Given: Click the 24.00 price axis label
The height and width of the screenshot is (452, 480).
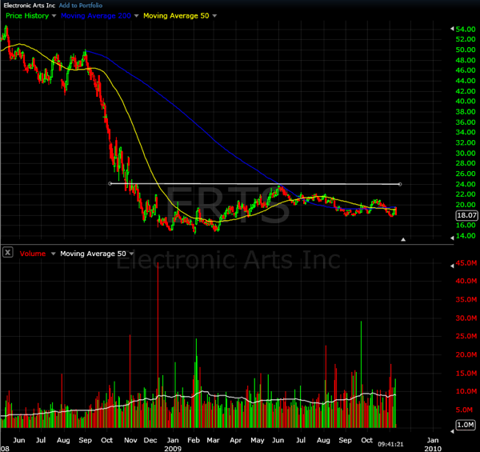Looking at the screenshot, I should pos(466,184).
